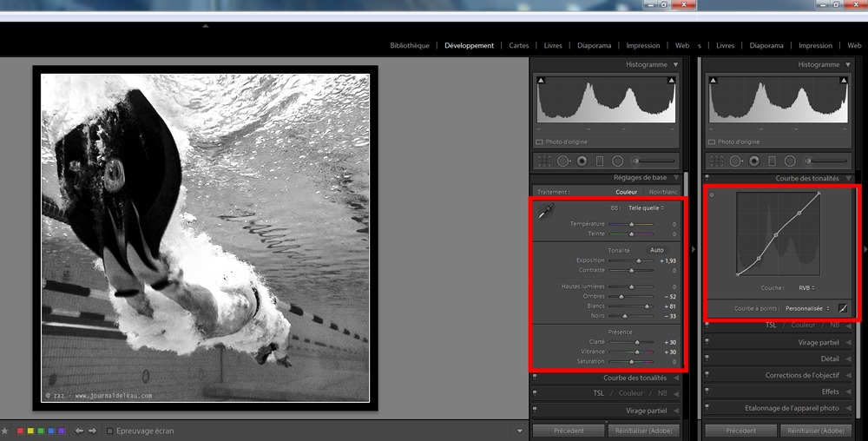
Task: Collapse the Réglages de base panel
Action: 676,178
